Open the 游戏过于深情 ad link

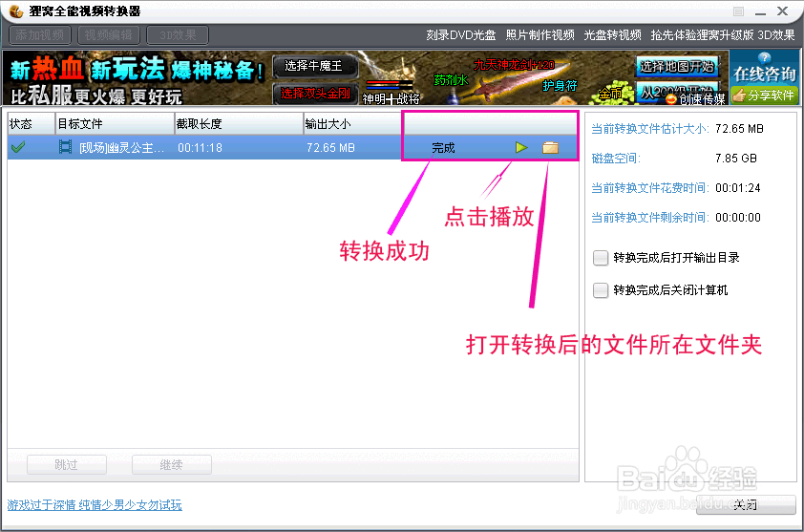pos(95,505)
